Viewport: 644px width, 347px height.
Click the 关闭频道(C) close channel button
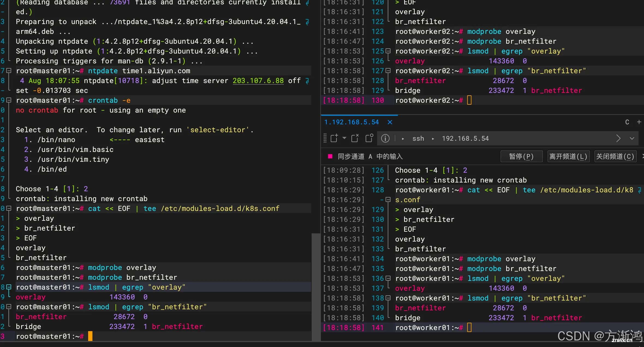tap(615, 156)
